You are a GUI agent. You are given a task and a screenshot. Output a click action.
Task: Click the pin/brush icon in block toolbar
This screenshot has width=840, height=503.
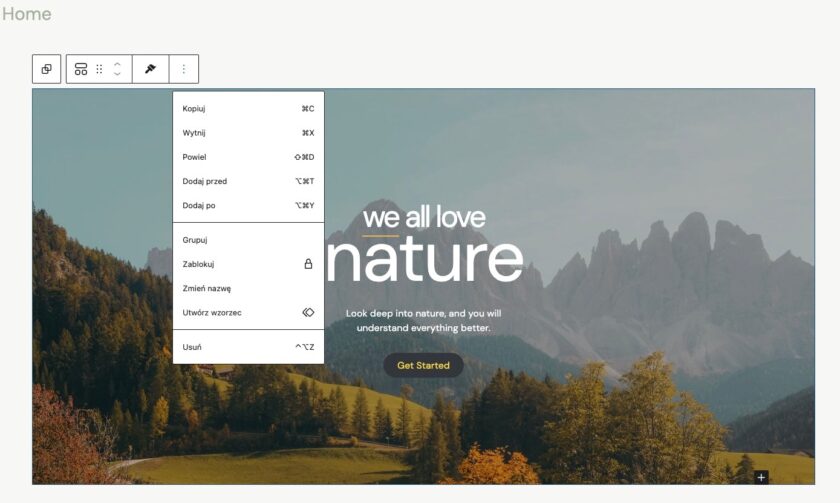[151, 69]
